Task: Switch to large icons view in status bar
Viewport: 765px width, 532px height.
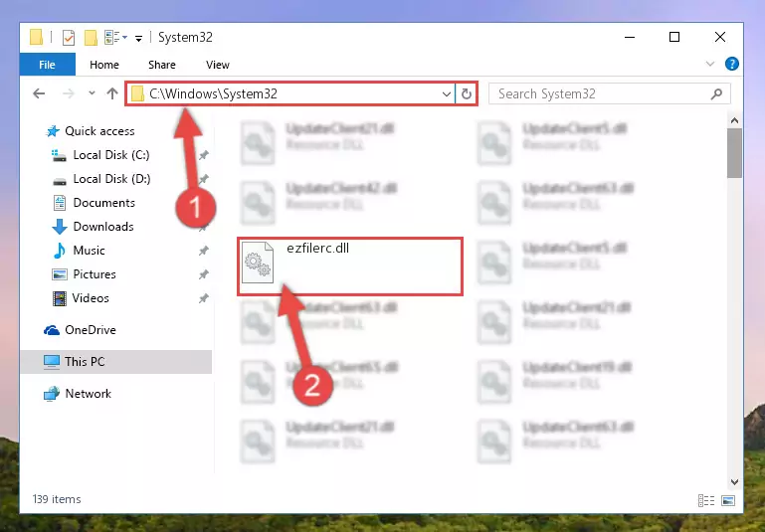Action: click(x=728, y=500)
